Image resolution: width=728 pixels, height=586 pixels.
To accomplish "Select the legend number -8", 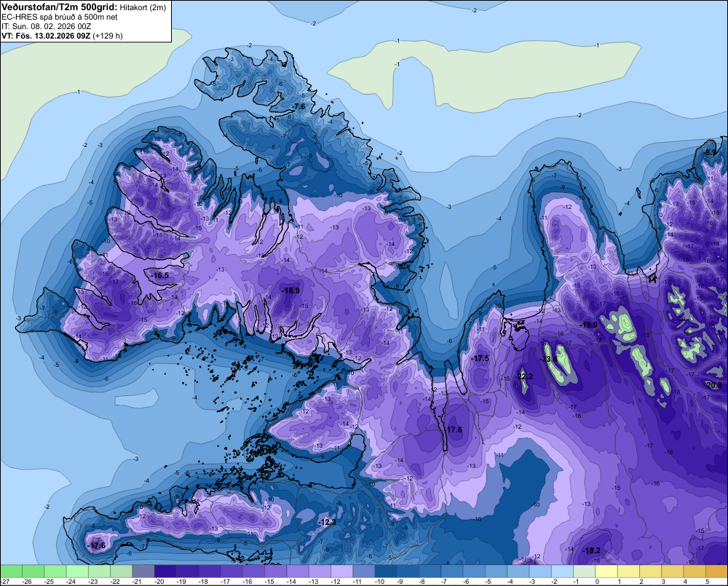I will [x=422, y=582].
